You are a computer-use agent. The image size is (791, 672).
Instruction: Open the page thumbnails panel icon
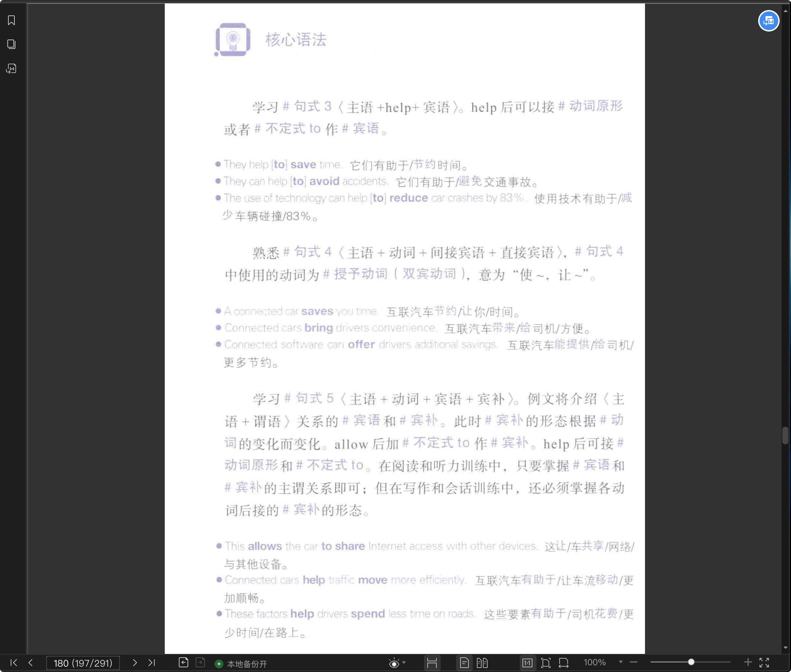11,44
